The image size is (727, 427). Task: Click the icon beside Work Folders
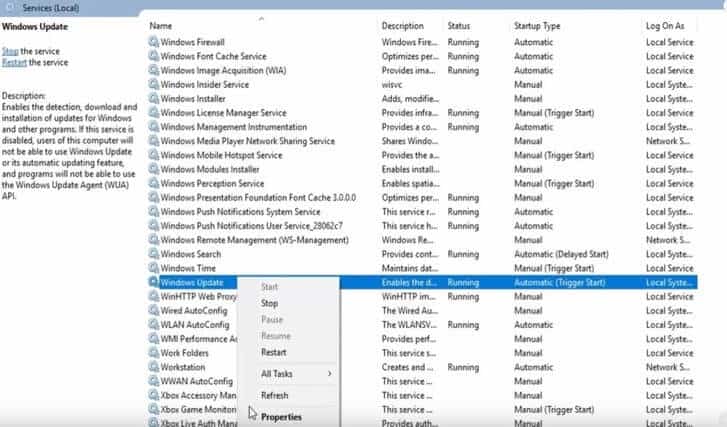(x=153, y=353)
